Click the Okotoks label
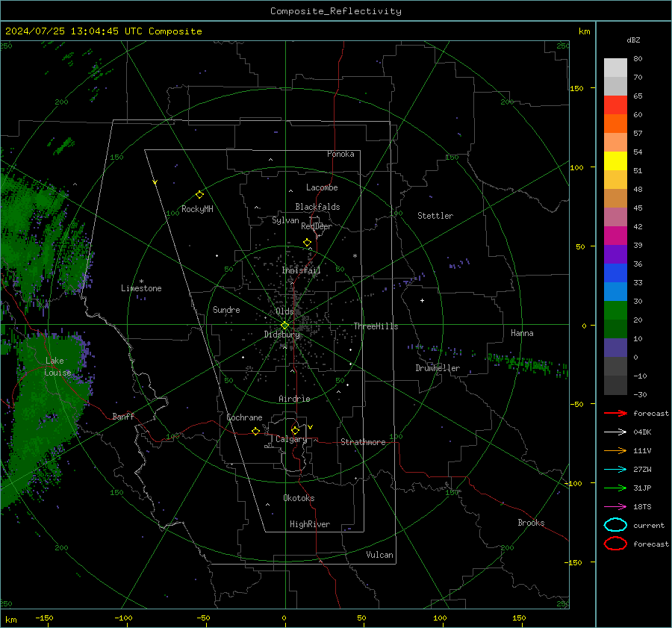Screen dimensions: 672x628 click(x=299, y=498)
